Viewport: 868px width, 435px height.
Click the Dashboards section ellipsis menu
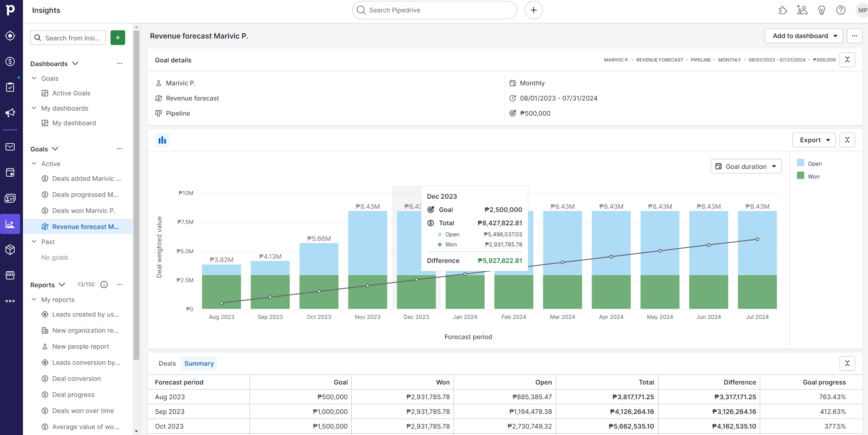click(x=120, y=63)
